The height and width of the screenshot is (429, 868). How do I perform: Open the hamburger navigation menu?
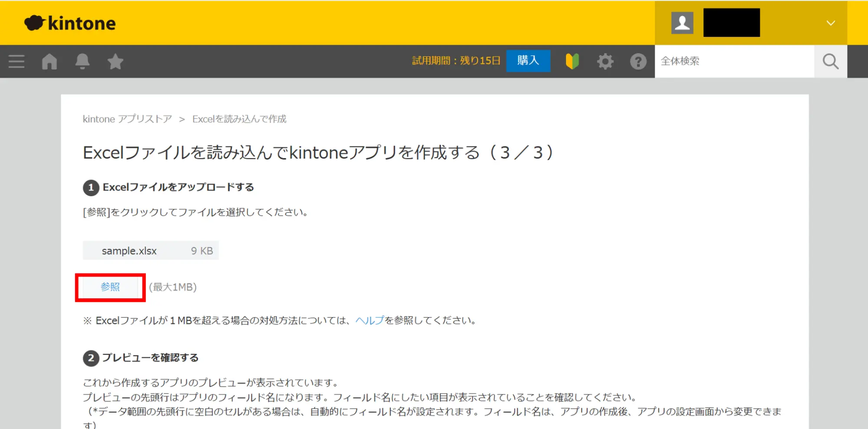pyautogui.click(x=17, y=61)
